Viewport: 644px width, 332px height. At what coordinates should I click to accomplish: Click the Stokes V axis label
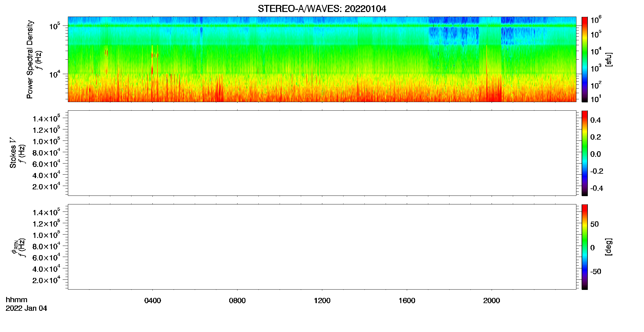coord(13,153)
